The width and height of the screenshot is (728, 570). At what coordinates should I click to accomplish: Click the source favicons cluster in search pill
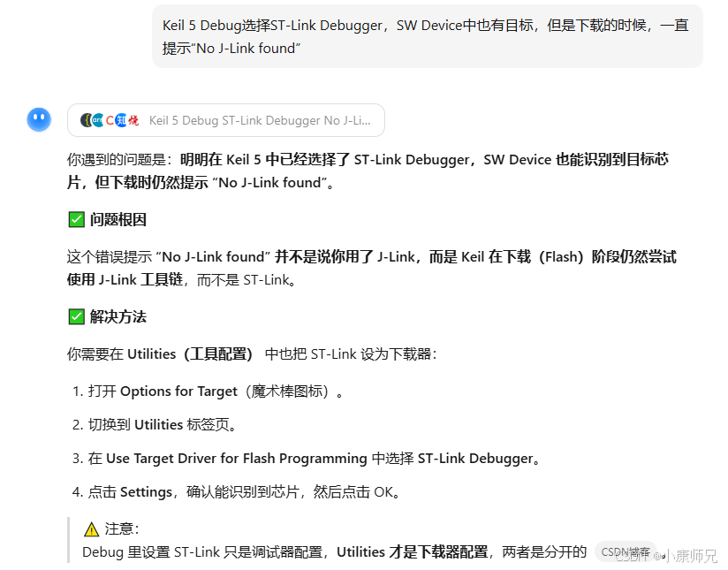110,120
